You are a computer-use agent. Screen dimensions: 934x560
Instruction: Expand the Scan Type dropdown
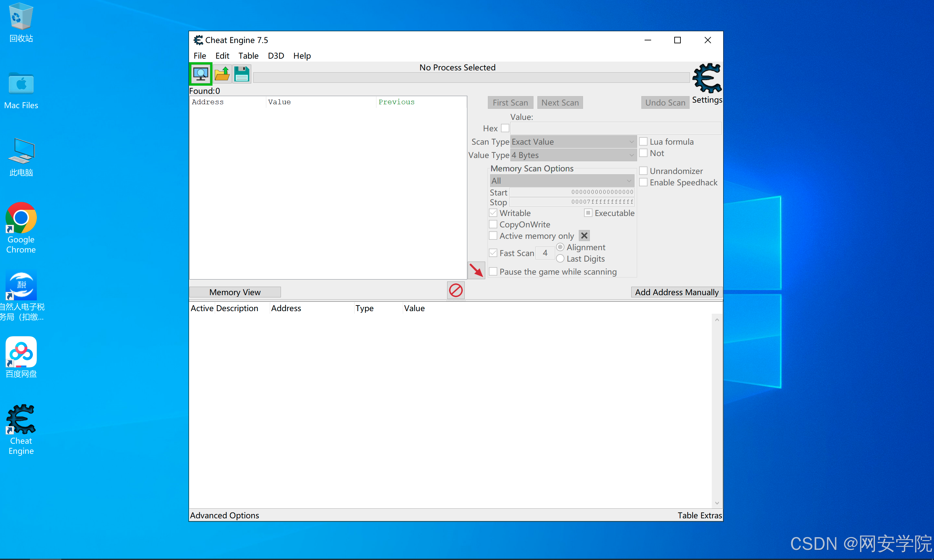coord(573,142)
